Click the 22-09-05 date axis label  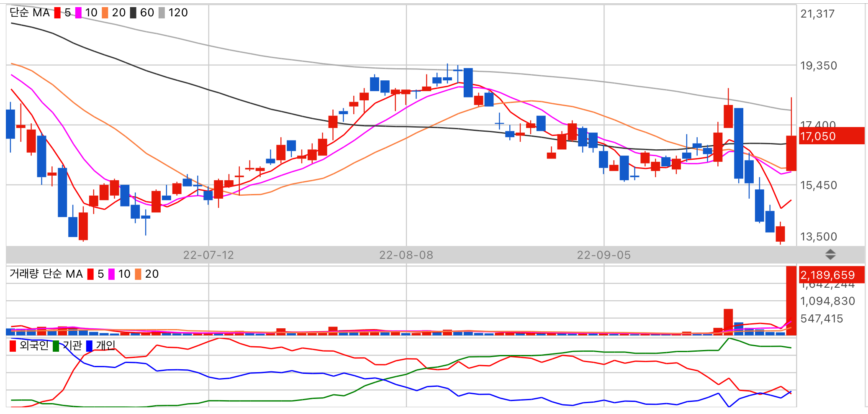click(x=604, y=255)
